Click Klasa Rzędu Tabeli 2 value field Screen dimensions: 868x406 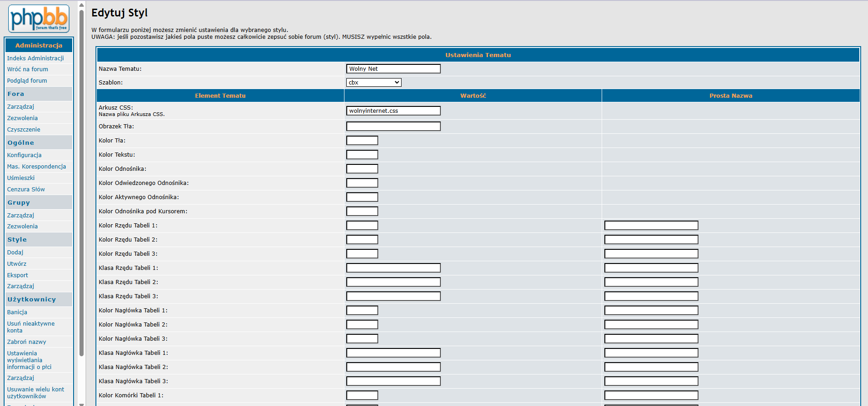[393, 282]
